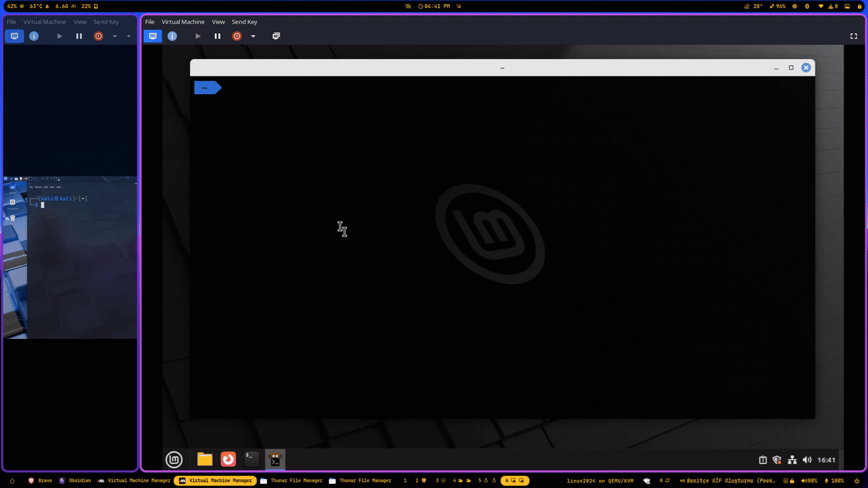This screenshot has height=488, width=868.
Task: Shut down the linux2024 VM with the red power icon
Action: pos(237,36)
